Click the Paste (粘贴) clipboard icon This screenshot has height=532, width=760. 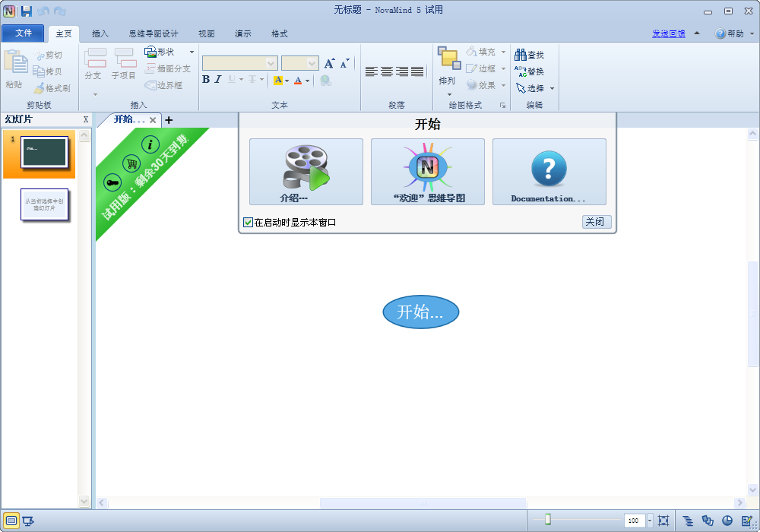point(16,62)
